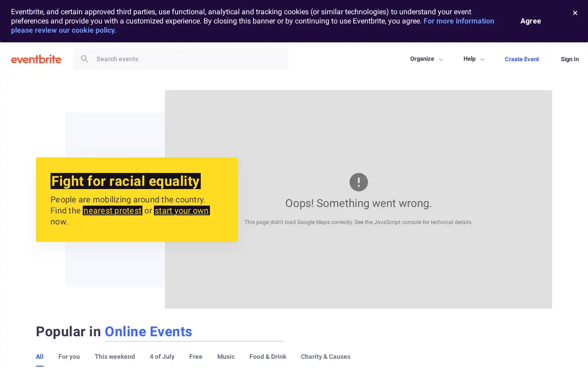
Task: Follow the nearest protest link
Action: pyautogui.click(x=113, y=211)
